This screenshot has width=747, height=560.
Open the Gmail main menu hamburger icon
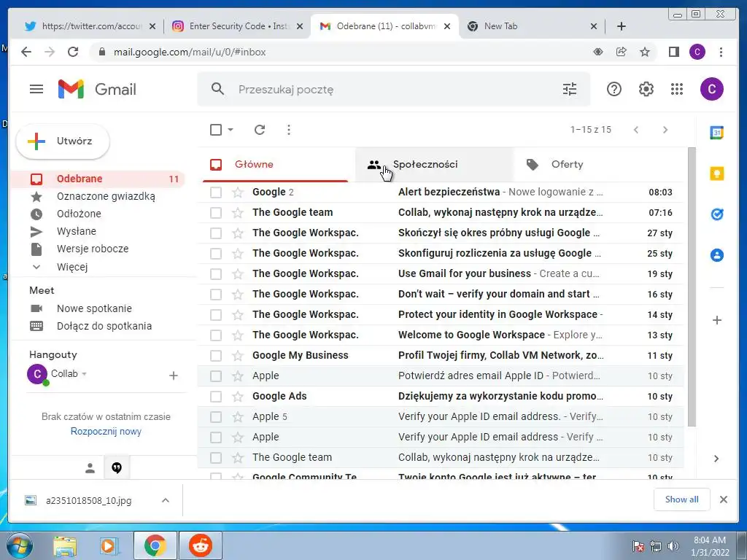pyautogui.click(x=36, y=89)
